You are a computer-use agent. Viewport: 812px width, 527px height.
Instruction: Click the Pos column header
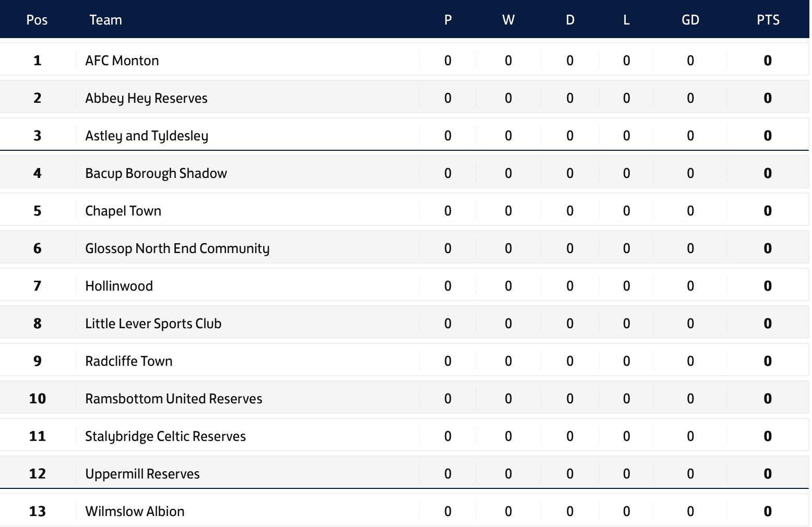(37, 20)
